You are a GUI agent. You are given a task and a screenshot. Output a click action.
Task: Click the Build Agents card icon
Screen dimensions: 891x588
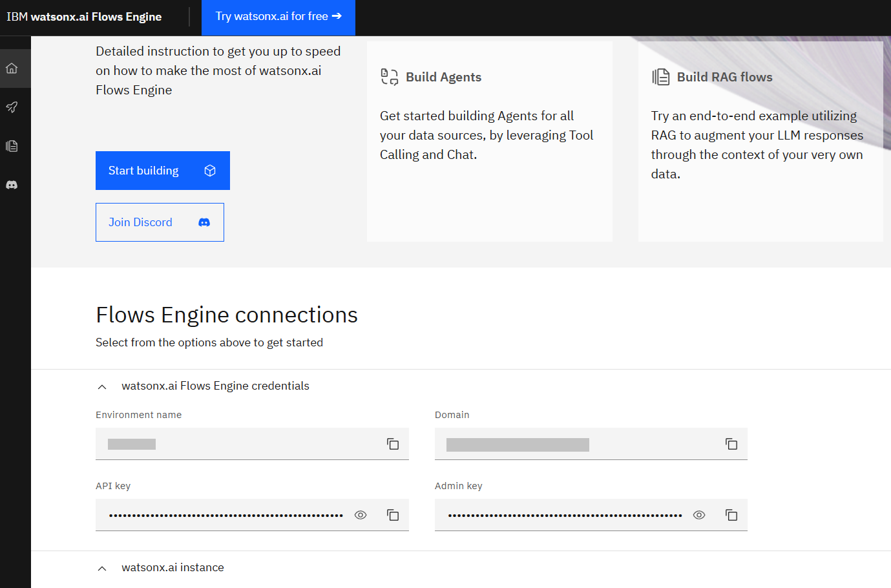click(389, 77)
